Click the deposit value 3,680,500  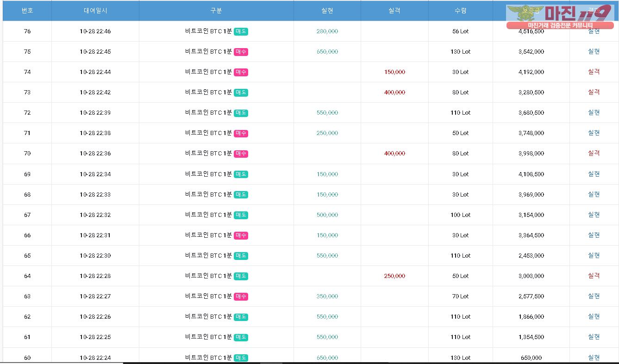(x=531, y=113)
